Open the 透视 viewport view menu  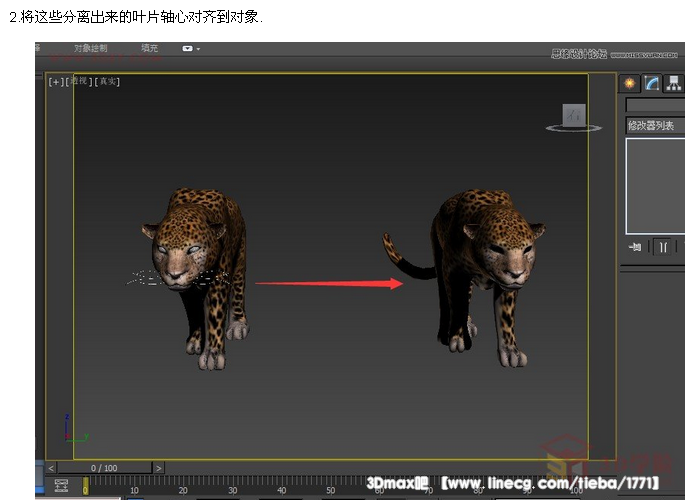pyautogui.click(x=79, y=81)
